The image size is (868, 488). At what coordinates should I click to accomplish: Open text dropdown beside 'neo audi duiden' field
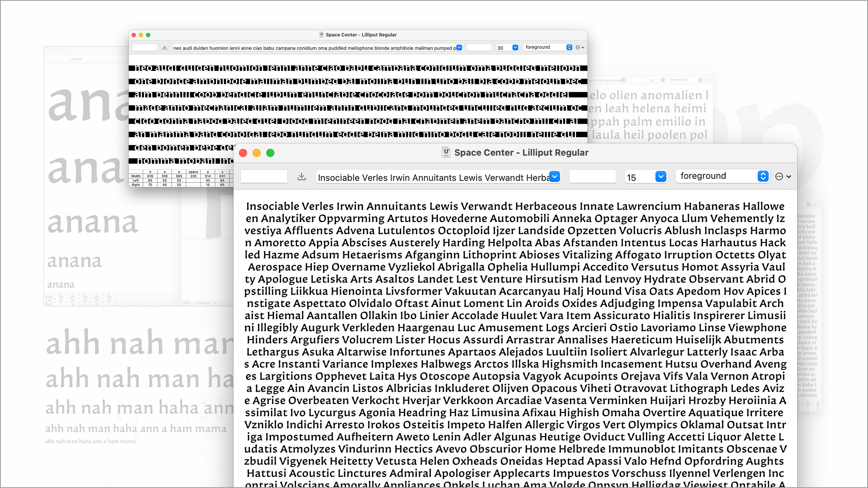pos(459,47)
